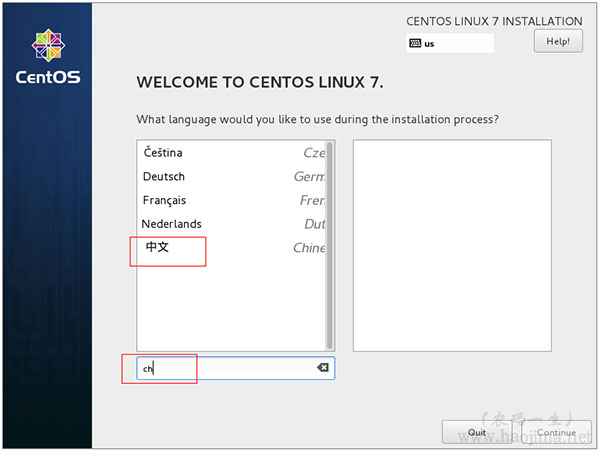Select 中文 in the language list
This screenshot has width=600, height=452.
(232, 248)
